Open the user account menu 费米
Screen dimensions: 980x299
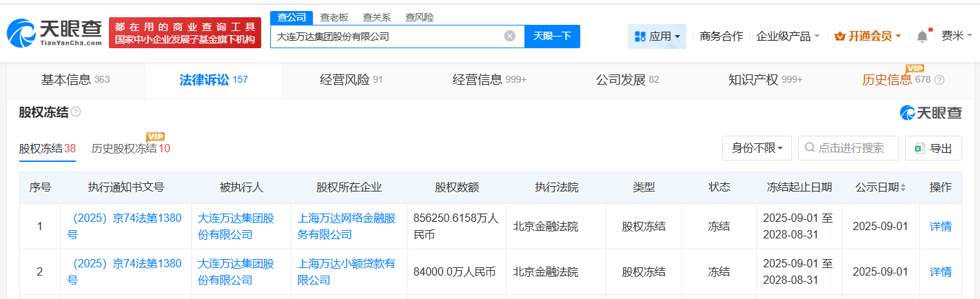(957, 37)
